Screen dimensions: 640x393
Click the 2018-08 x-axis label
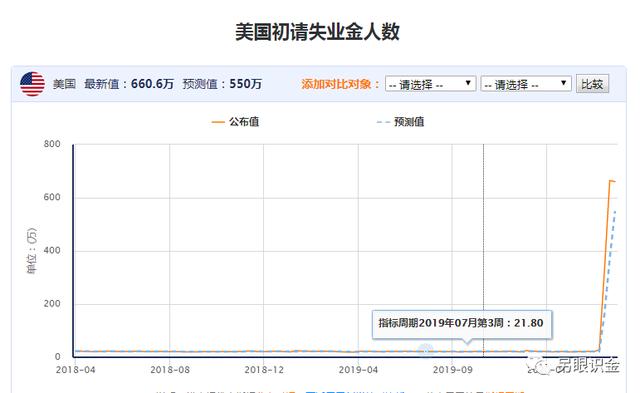click(x=170, y=370)
